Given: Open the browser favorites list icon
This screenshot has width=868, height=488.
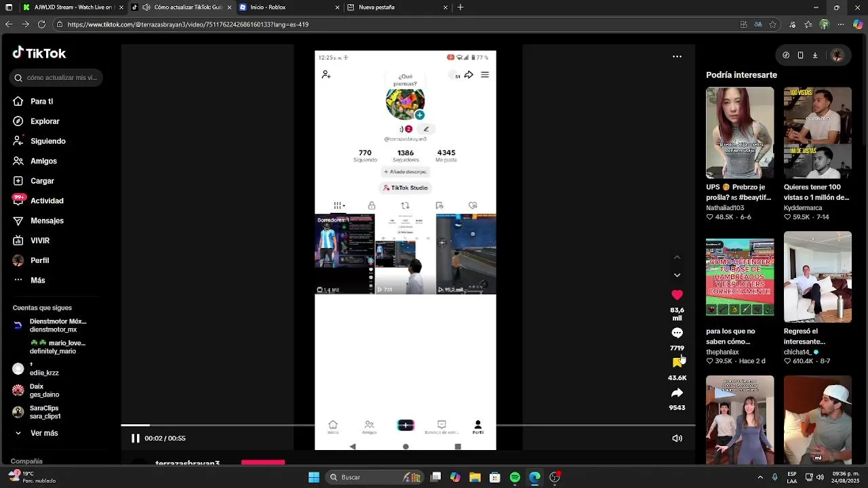Looking at the screenshot, I should pyautogui.click(x=809, y=24).
